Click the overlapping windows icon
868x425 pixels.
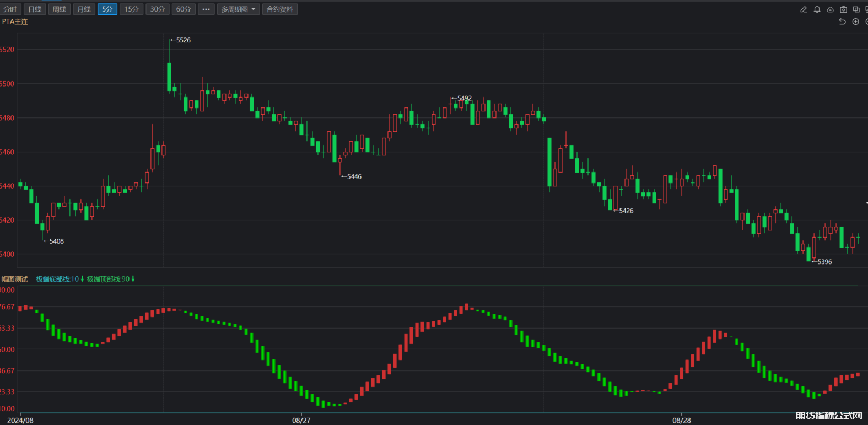pos(856,9)
